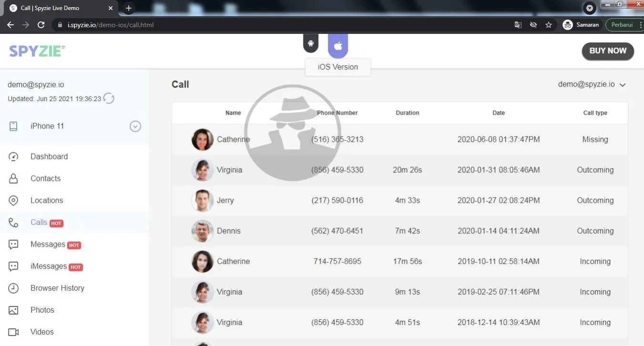Click the Perbarui update button
The image size is (644, 346).
pos(622,25)
